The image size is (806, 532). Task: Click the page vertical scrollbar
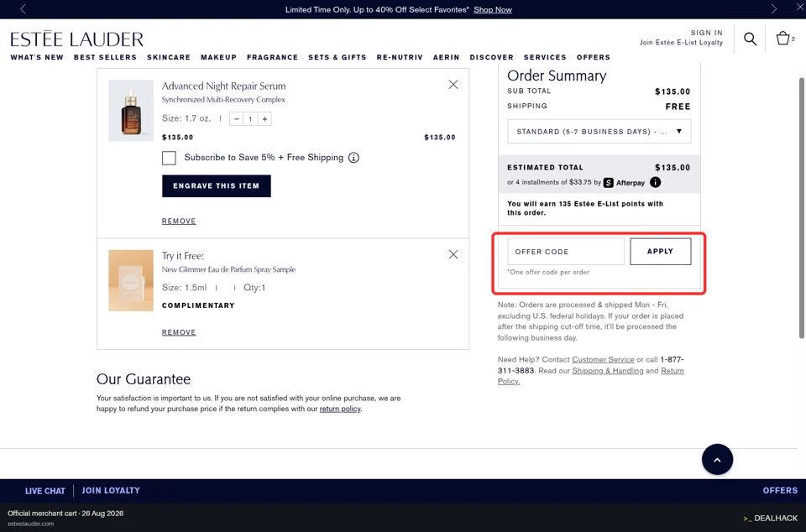tap(801, 208)
